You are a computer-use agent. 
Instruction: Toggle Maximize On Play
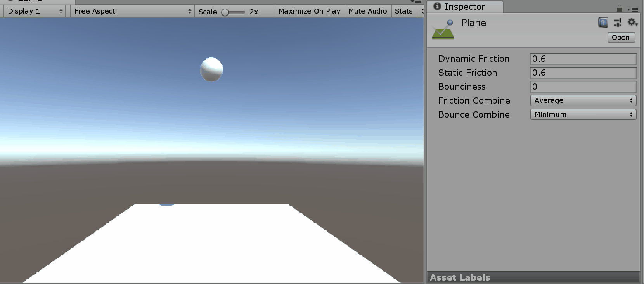tap(309, 11)
